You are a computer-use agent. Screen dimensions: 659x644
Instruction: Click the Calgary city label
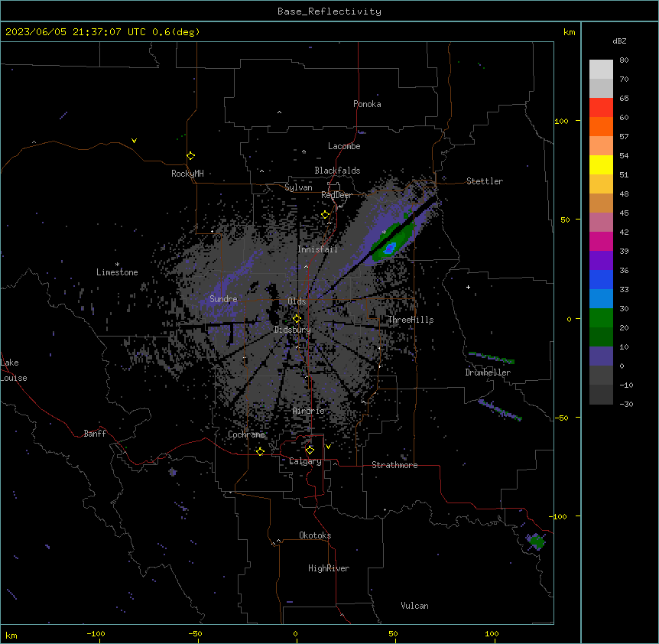(x=305, y=461)
